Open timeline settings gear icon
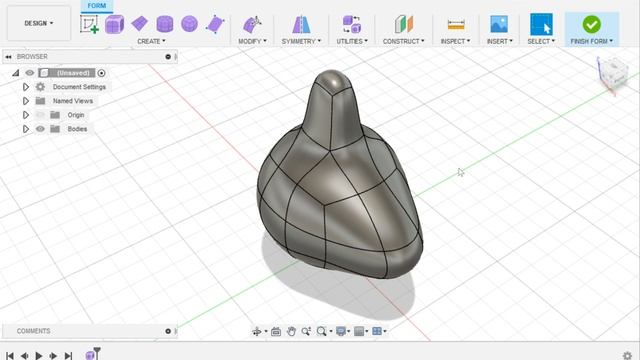 point(628,356)
